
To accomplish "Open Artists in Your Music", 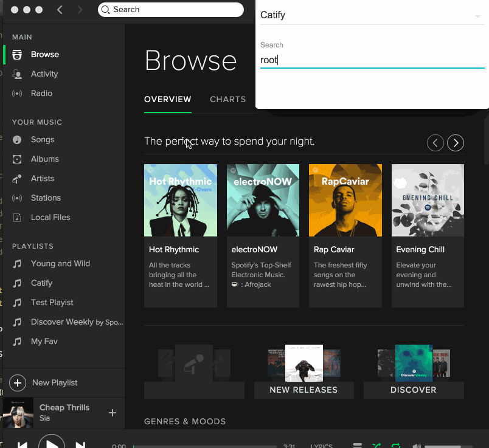I will [x=43, y=178].
